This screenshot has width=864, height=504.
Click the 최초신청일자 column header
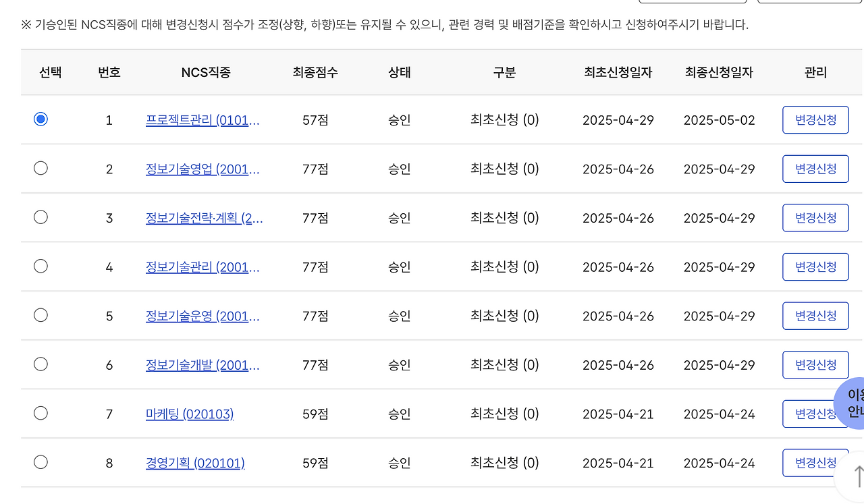pyautogui.click(x=618, y=73)
